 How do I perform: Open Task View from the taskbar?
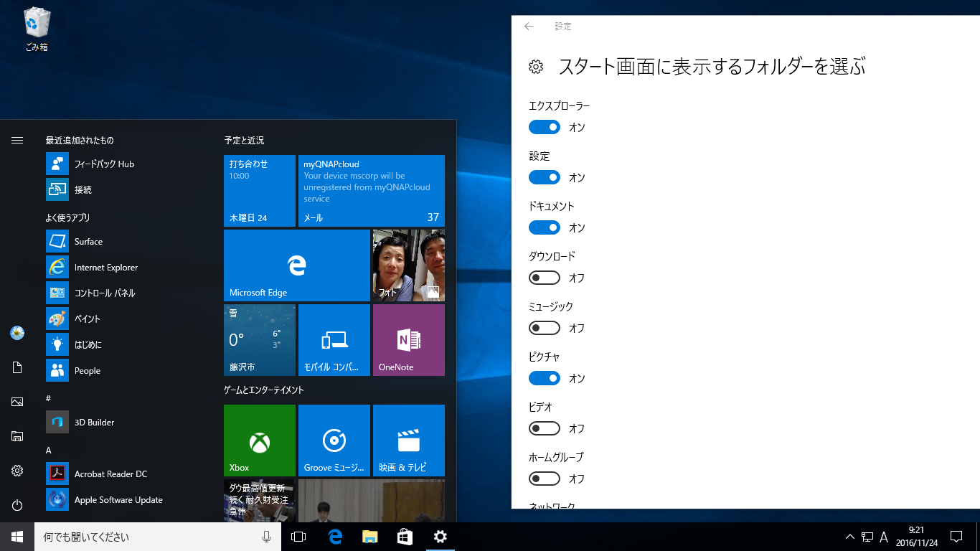click(x=298, y=536)
